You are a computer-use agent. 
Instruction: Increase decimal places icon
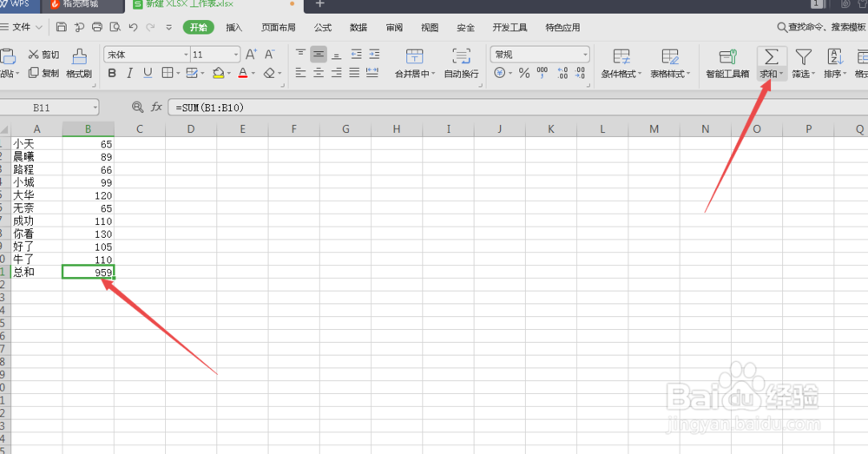562,73
